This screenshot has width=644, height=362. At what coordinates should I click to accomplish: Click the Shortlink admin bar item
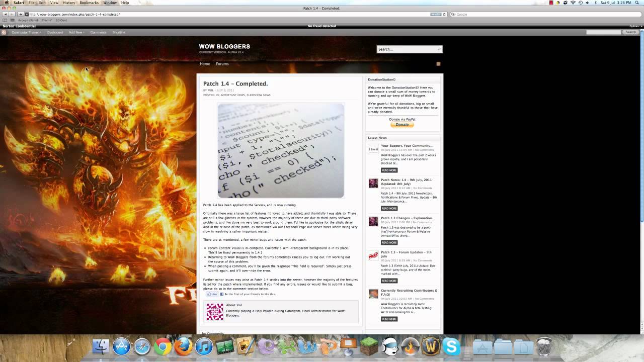119,32
